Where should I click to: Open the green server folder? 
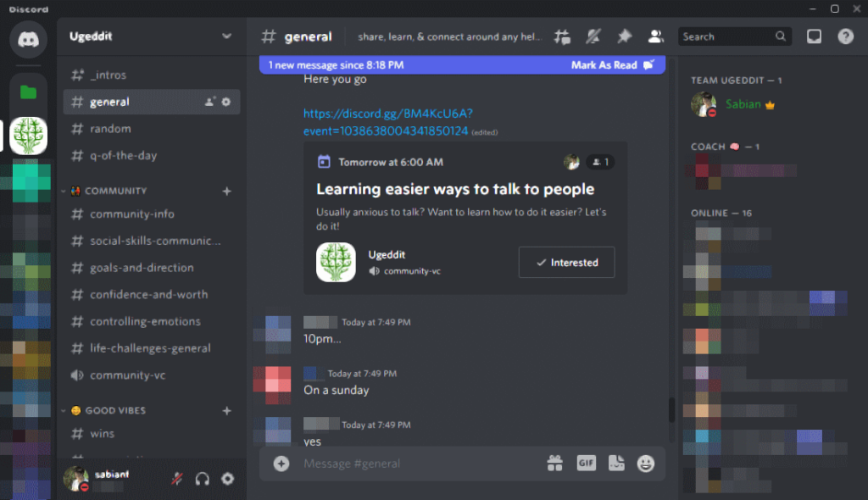(28, 92)
